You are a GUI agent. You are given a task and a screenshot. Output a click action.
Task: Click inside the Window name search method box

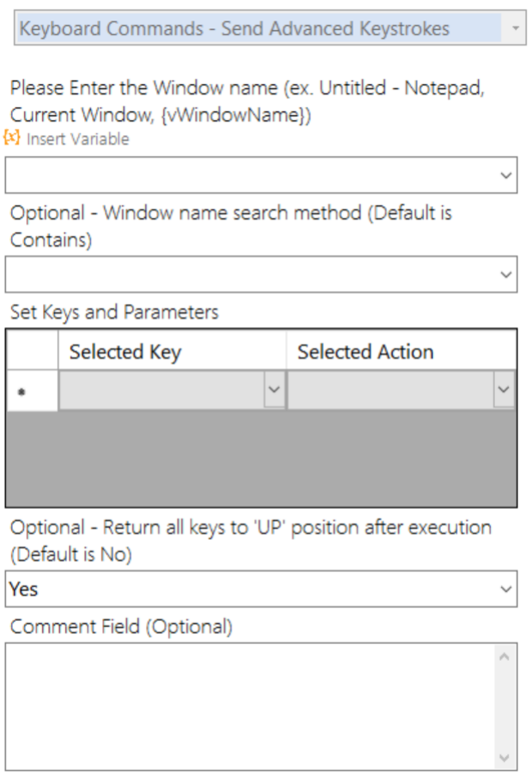[x=249, y=275]
